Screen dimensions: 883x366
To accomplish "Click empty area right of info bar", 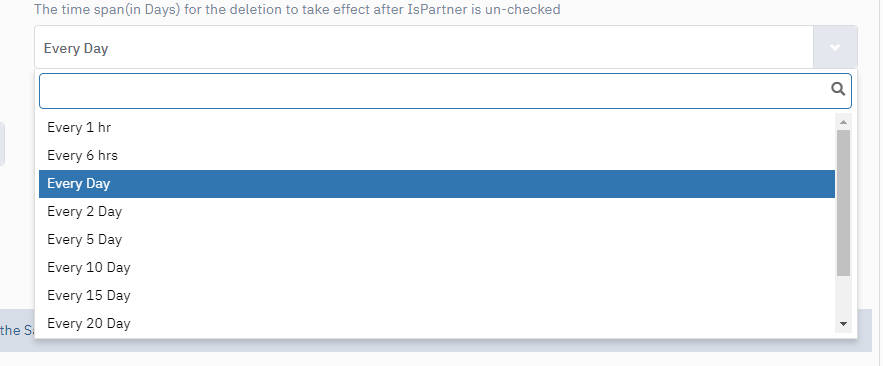I will coord(877,331).
